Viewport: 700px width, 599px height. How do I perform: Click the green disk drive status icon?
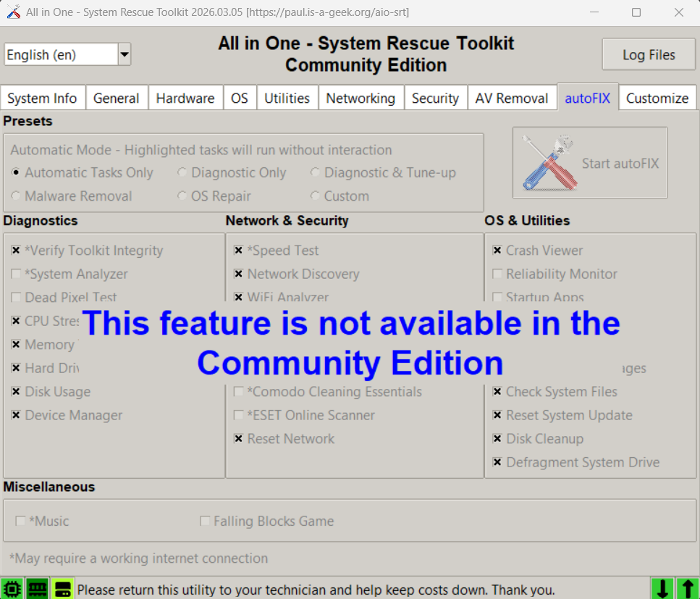[x=62, y=588]
